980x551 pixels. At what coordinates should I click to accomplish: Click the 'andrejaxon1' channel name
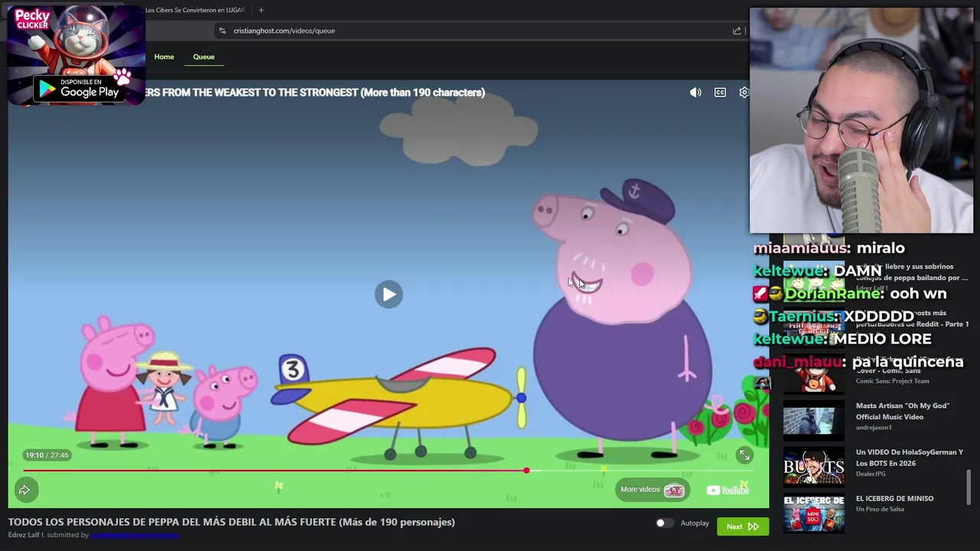[x=874, y=428]
